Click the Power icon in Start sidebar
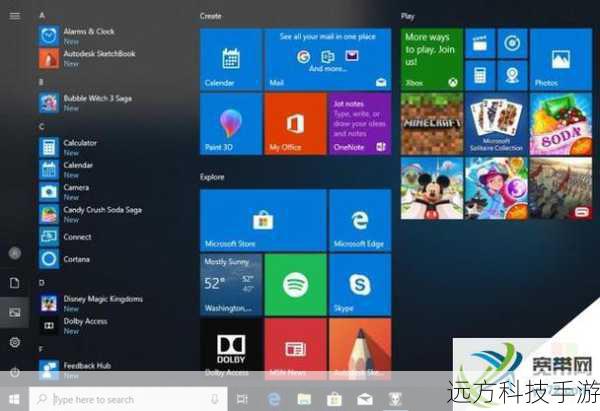The image size is (600, 411). tap(15, 372)
